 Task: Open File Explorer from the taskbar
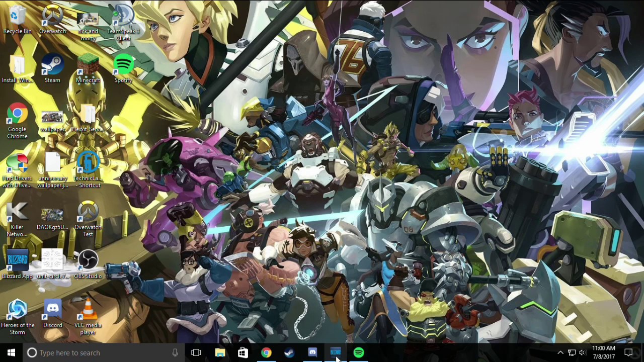click(220, 352)
